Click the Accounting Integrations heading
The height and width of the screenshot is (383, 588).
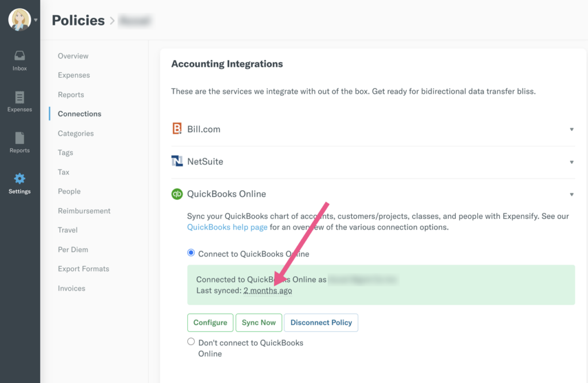(227, 64)
